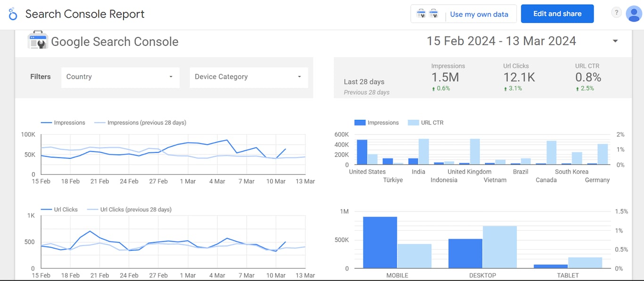Click the Türkiye axis label
The image size is (644, 281).
tap(393, 180)
